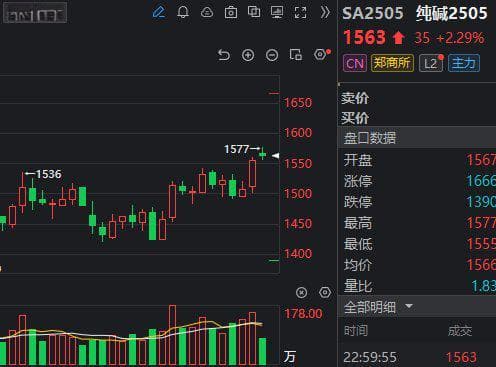Click the 郑商所 exchange tag

pyautogui.click(x=392, y=63)
